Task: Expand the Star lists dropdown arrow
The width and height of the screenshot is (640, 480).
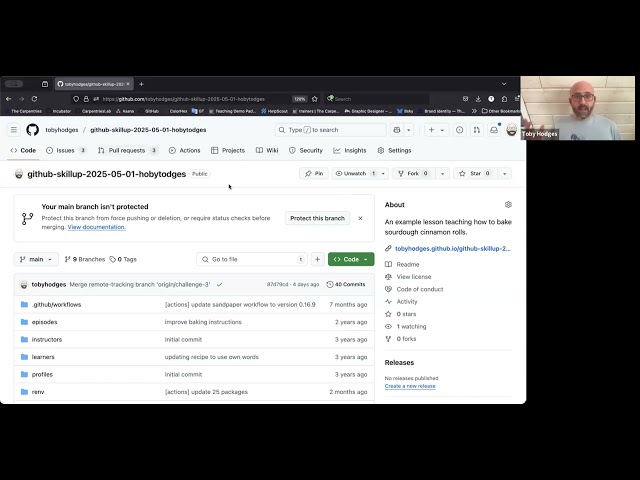Action: 504,173
